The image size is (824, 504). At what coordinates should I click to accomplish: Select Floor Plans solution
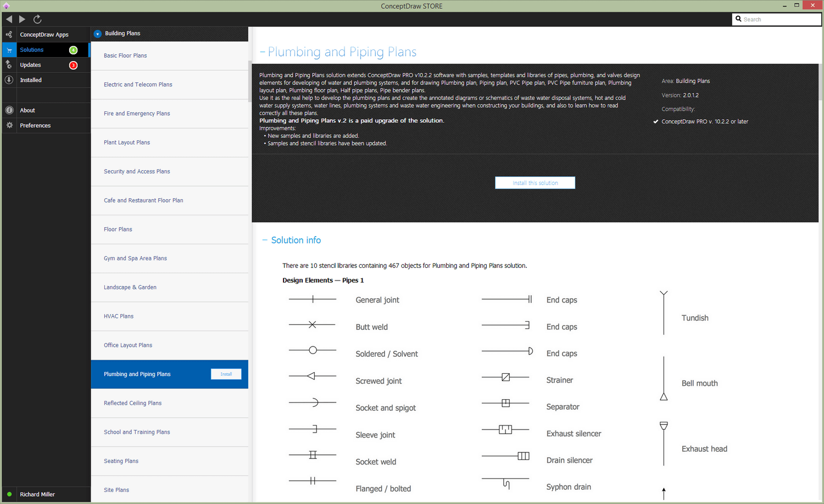[170, 229]
